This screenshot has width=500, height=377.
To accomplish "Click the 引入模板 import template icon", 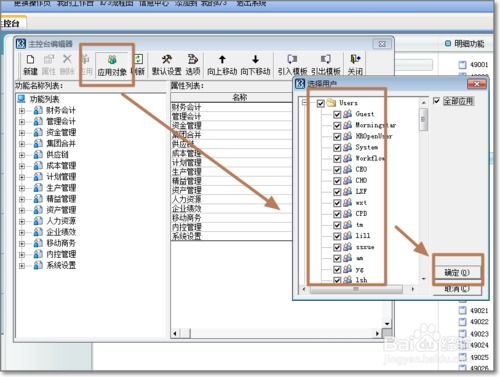I will coord(292,60).
